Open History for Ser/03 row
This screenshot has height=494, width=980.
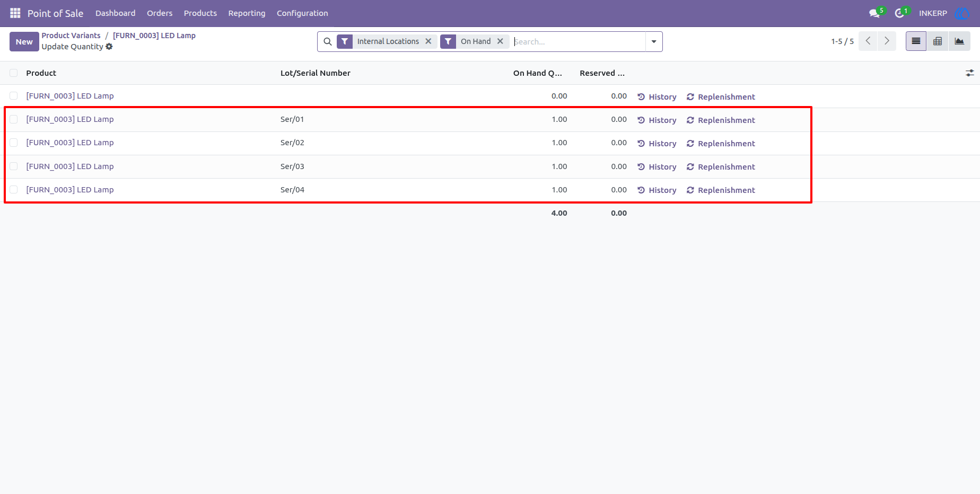tap(657, 167)
